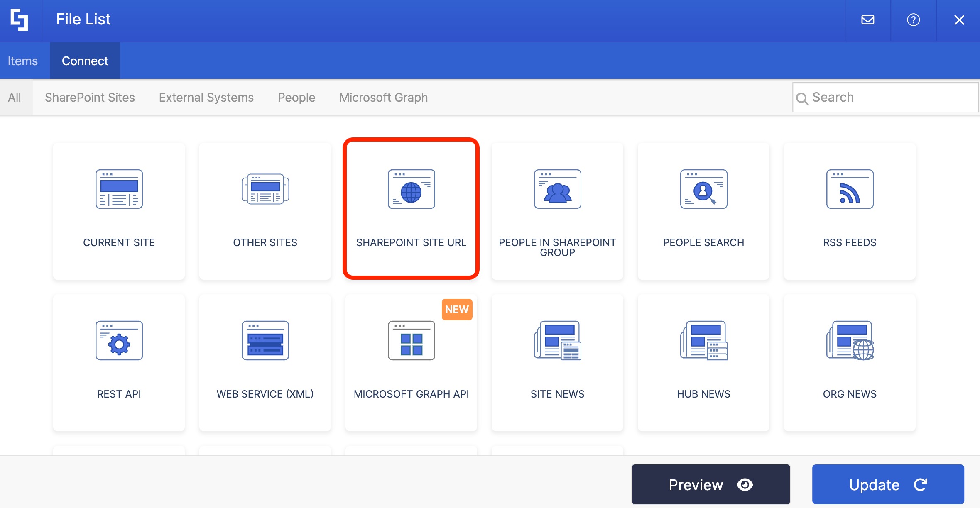This screenshot has width=980, height=508.
Task: Open the help question mark icon
Action: [913, 20]
